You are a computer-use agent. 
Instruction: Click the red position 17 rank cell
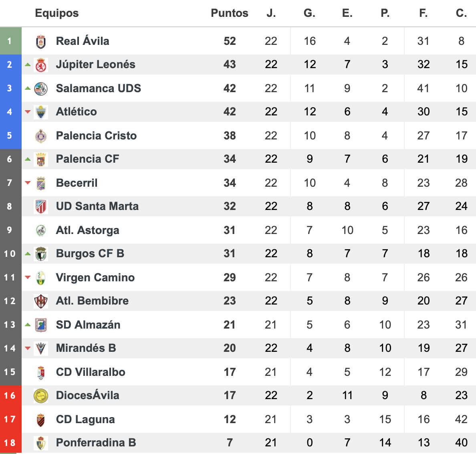click(11, 420)
